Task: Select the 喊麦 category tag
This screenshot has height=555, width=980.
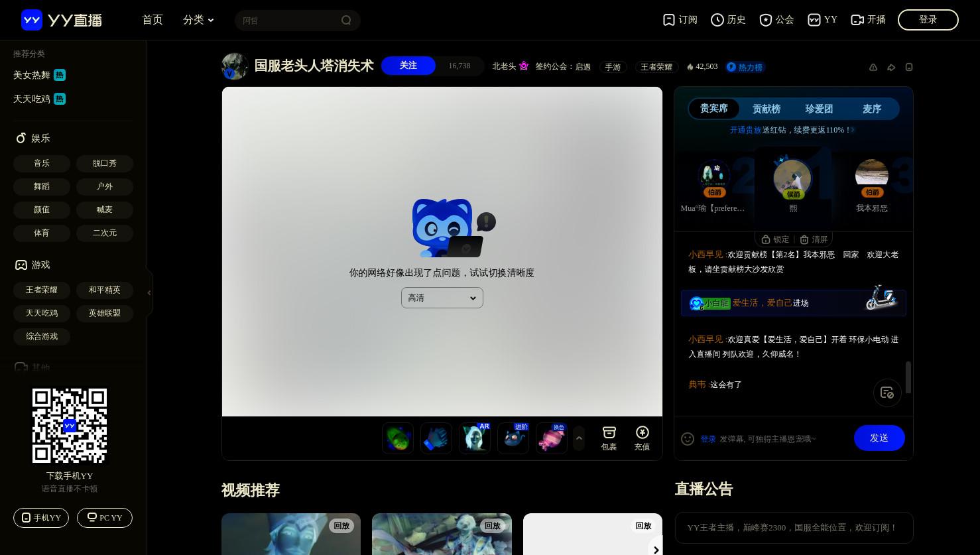Action: 105,210
